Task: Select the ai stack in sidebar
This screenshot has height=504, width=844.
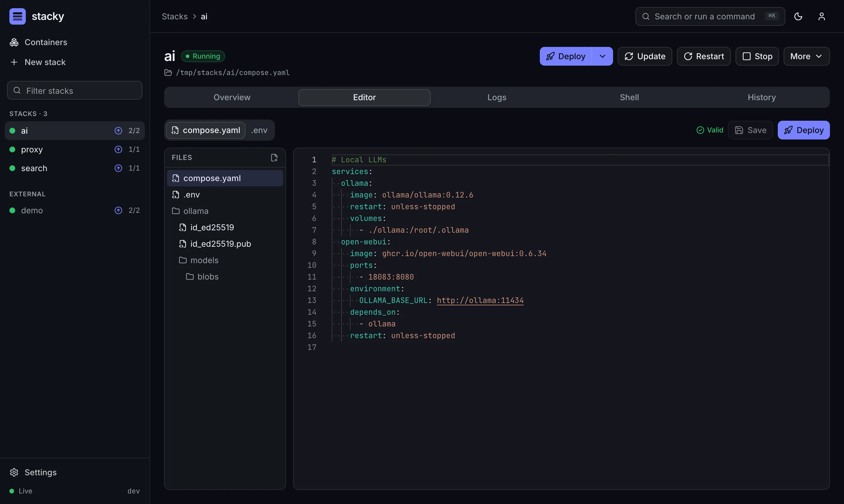Action: (75, 130)
